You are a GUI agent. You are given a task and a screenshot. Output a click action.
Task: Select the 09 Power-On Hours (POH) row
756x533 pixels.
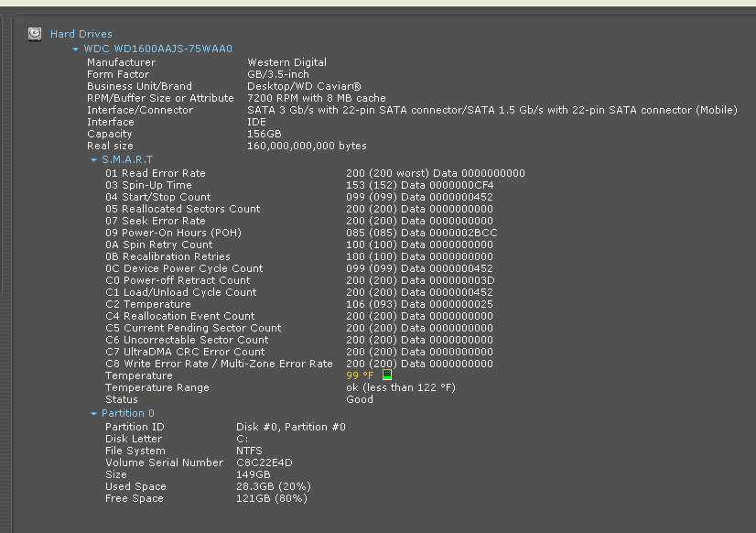point(301,233)
